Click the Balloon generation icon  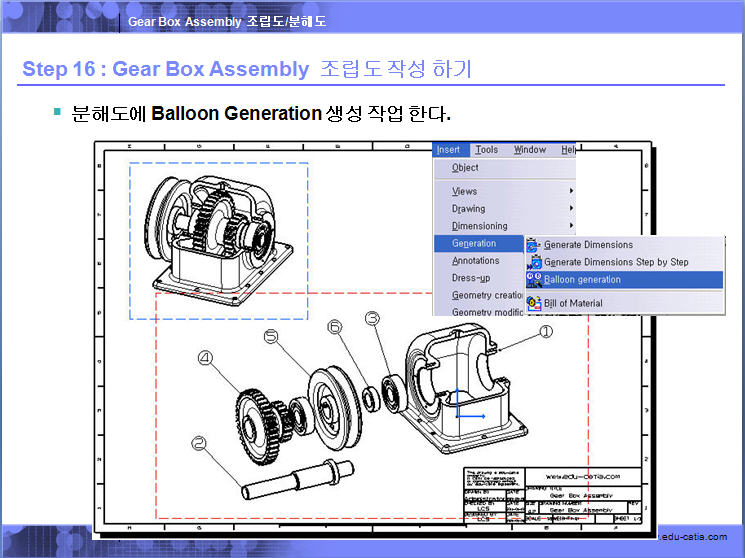click(x=534, y=280)
